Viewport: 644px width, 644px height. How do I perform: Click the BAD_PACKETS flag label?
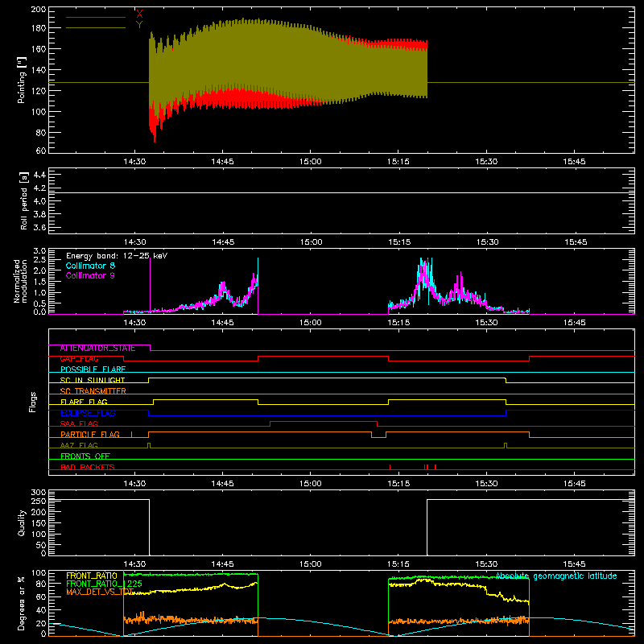click(88, 468)
